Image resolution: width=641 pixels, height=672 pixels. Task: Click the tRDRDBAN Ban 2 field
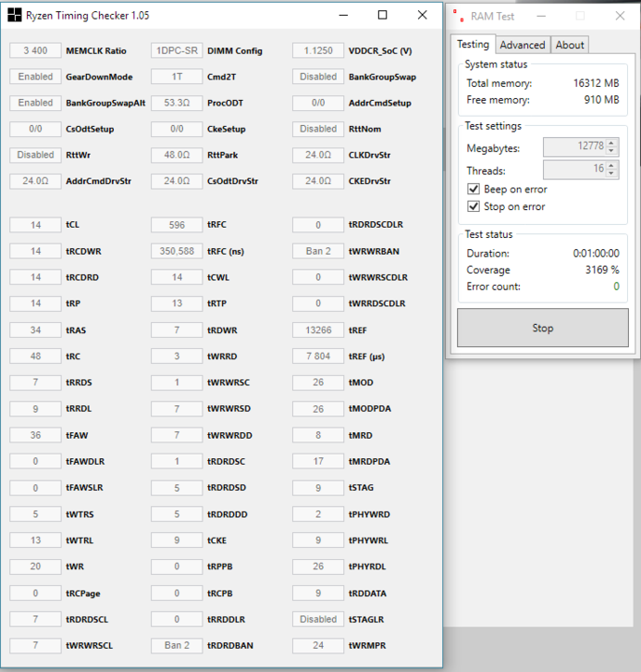point(177,645)
